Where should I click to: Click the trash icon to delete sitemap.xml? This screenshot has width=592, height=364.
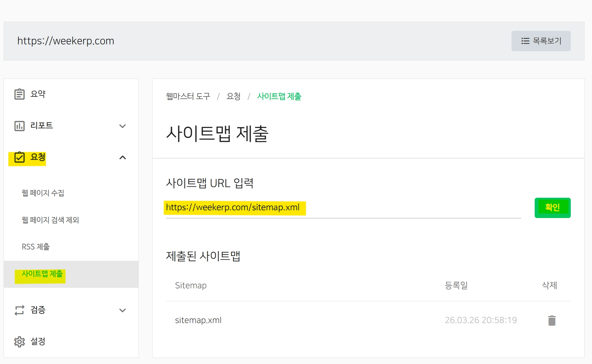tap(551, 320)
